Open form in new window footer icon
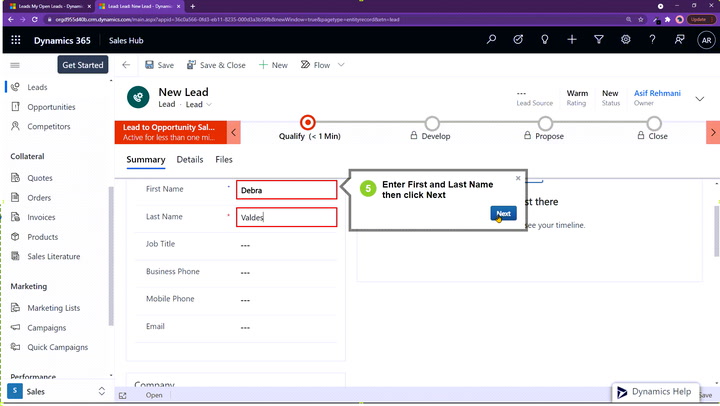Viewport: 720px width, 406px height. 123,395
